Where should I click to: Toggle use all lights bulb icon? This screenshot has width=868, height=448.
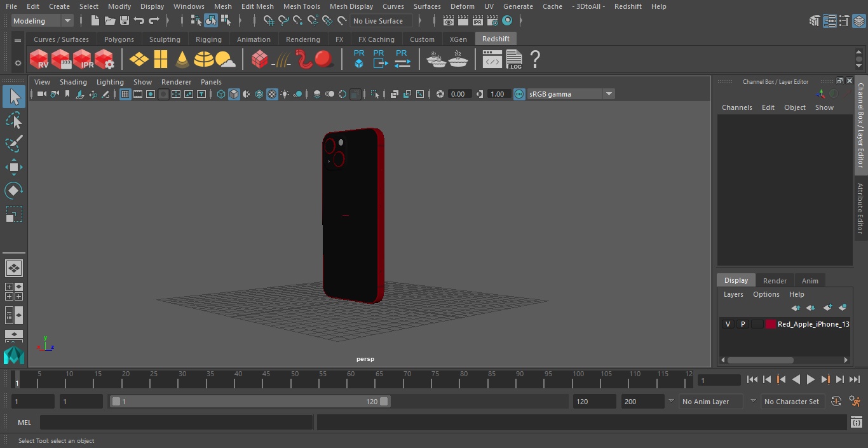(285, 94)
